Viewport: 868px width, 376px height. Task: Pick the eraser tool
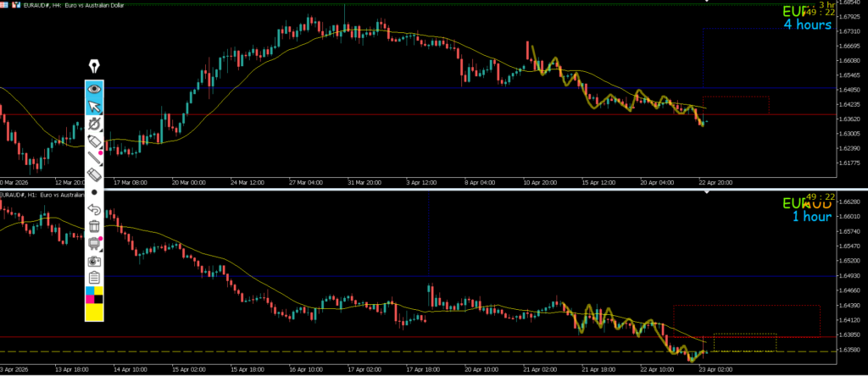[x=94, y=174]
